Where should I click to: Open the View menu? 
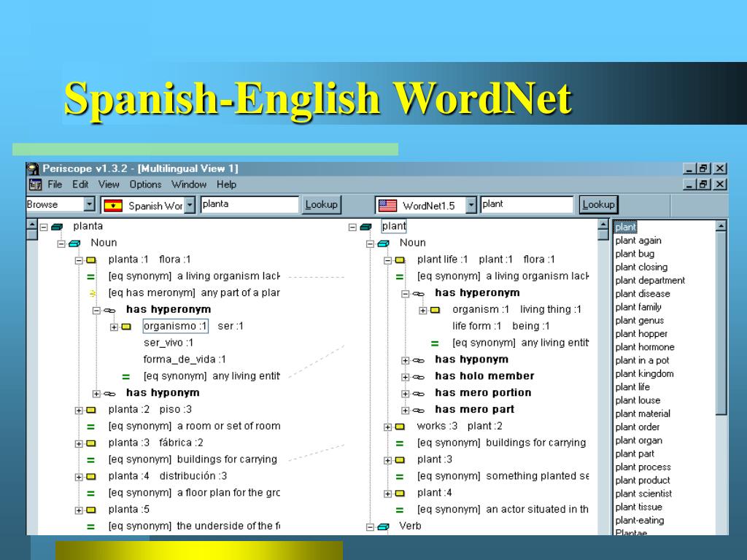point(109,184)
